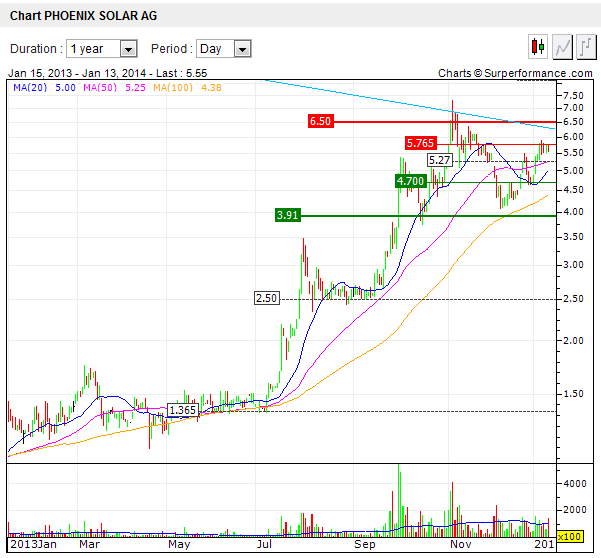This screenshot has width=601, height=558.
Task: Click the MA(20) legend label
Action: pyautogui.click(x=30, y=88)
